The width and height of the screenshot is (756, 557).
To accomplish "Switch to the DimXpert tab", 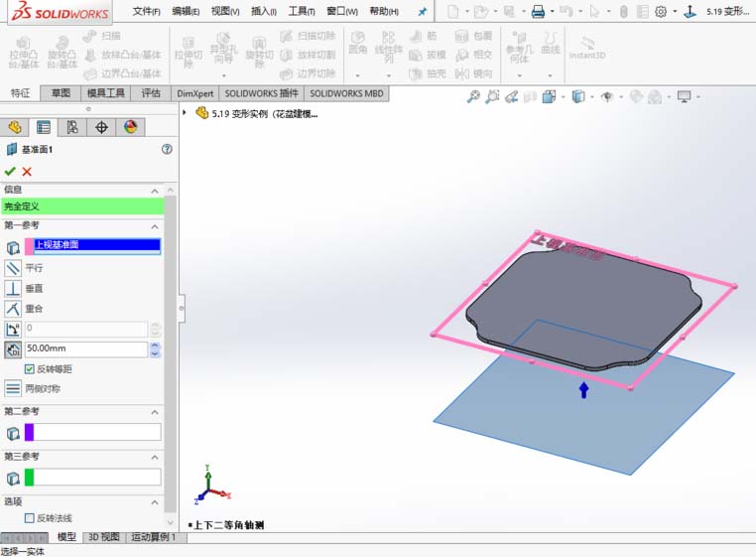I will pyautogui.click(x=194, y=93).
